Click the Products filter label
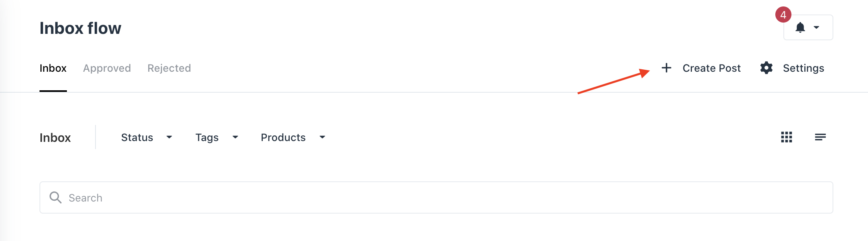The height and width of the screenshot is (241, 868). [x=283, y=137]
